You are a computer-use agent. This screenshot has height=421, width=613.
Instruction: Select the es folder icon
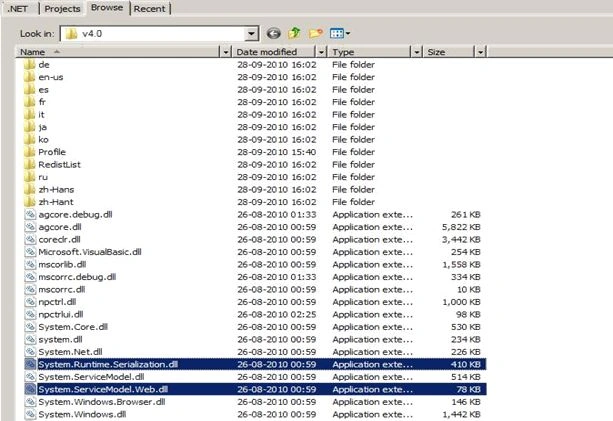30,90
